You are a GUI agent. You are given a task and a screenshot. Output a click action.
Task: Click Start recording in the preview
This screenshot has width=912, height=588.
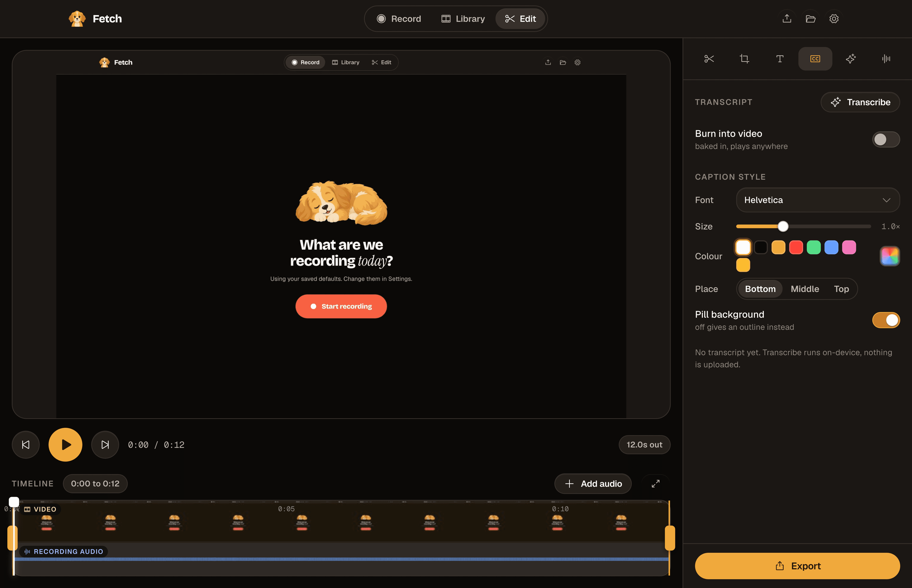click(x=341, y=306)
